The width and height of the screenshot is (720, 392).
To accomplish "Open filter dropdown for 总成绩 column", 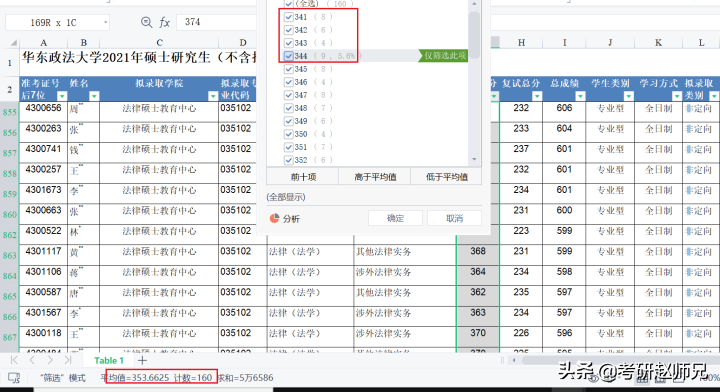I will (580, 95).
